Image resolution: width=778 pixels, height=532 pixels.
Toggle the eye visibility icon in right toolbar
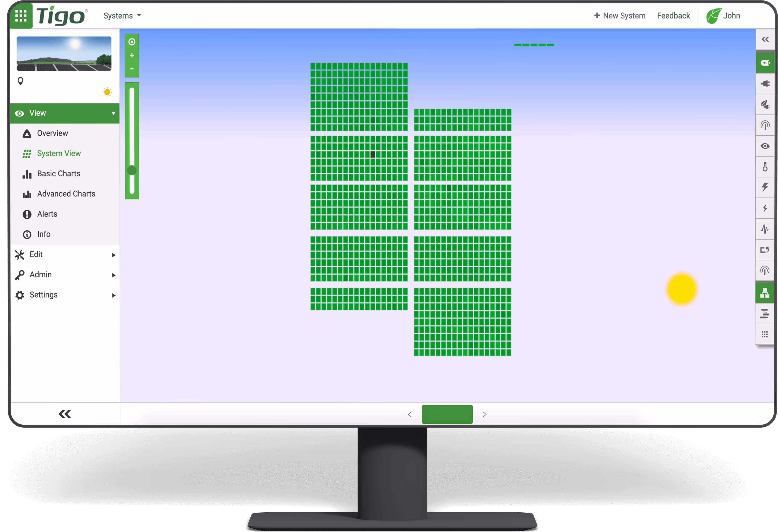tap(765, 146)
